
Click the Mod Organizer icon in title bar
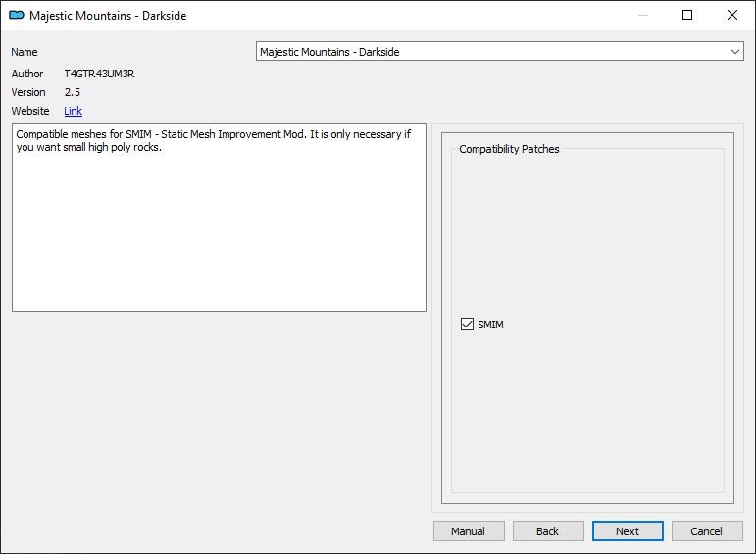pos(17,15)
